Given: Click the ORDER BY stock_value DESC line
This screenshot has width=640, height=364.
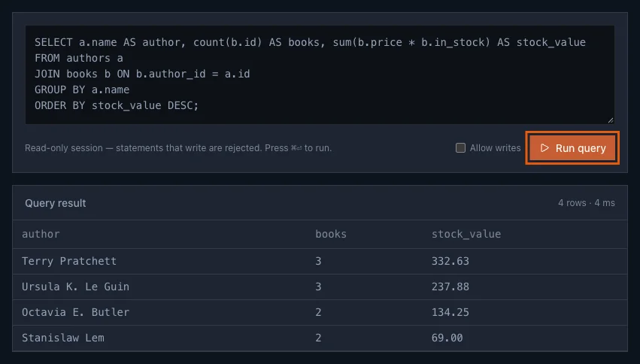Looking at the screenshot, I should (x=117, y=105).
